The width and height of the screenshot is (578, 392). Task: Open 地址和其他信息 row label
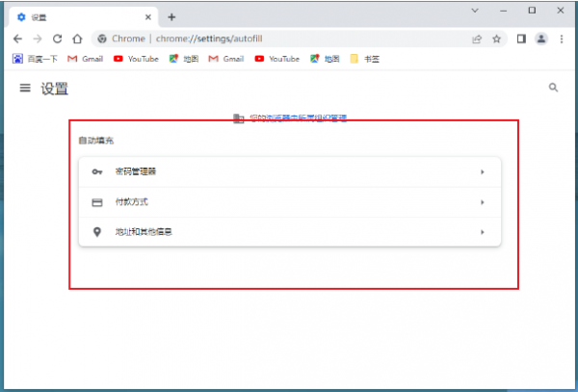point(144,232)
